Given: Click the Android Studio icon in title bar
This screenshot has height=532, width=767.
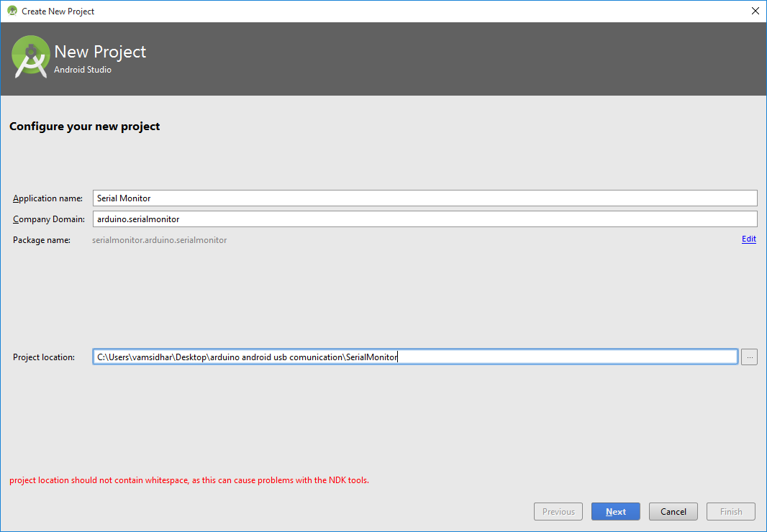Looking at the screenshot, I should pos(12,11).
